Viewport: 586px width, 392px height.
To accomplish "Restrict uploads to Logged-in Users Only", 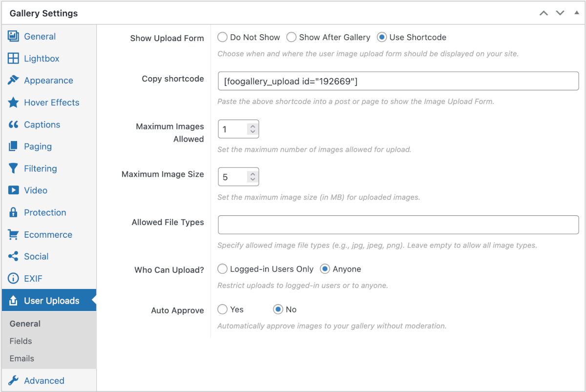I will [222, 268].
